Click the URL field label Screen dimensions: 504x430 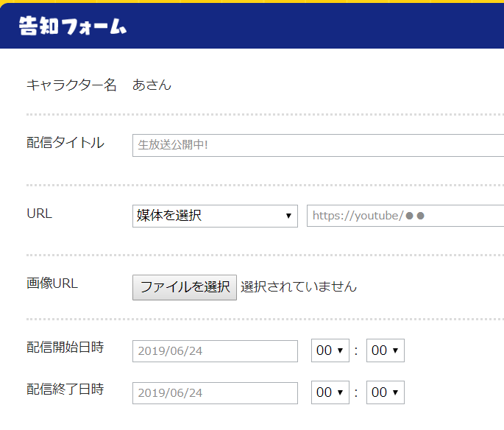39,214
